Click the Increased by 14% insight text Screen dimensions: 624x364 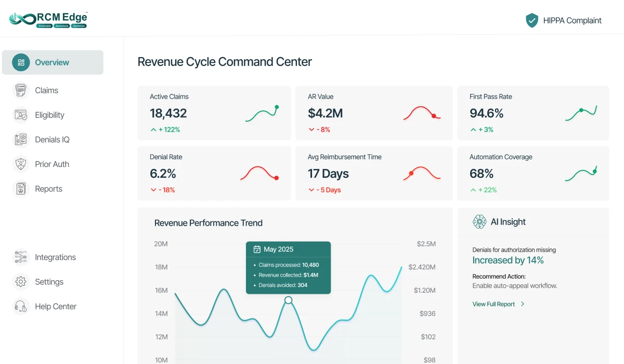coord(508,261)
